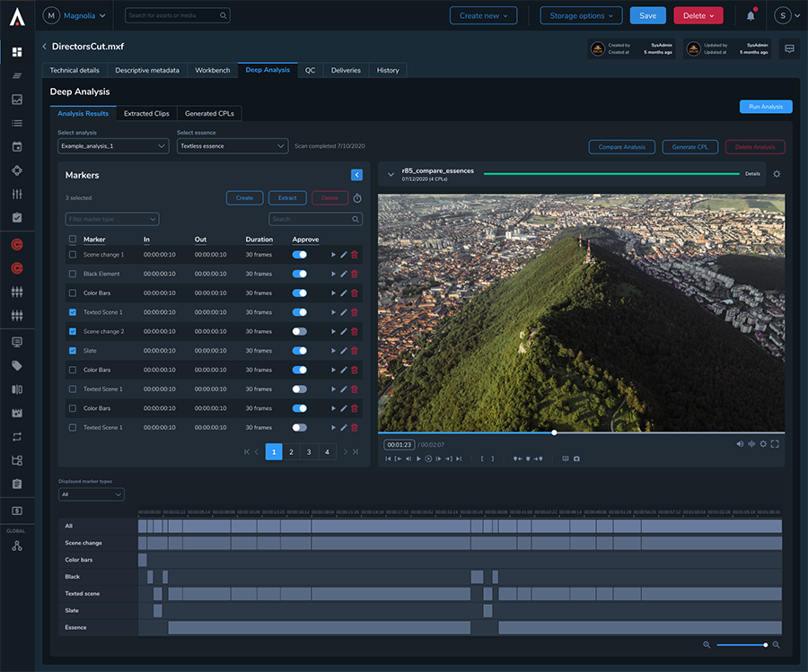Viewport: 808px width, 672px height.
Task: Click the zoom-out magnifier under timeline
Action: (707, 645)
